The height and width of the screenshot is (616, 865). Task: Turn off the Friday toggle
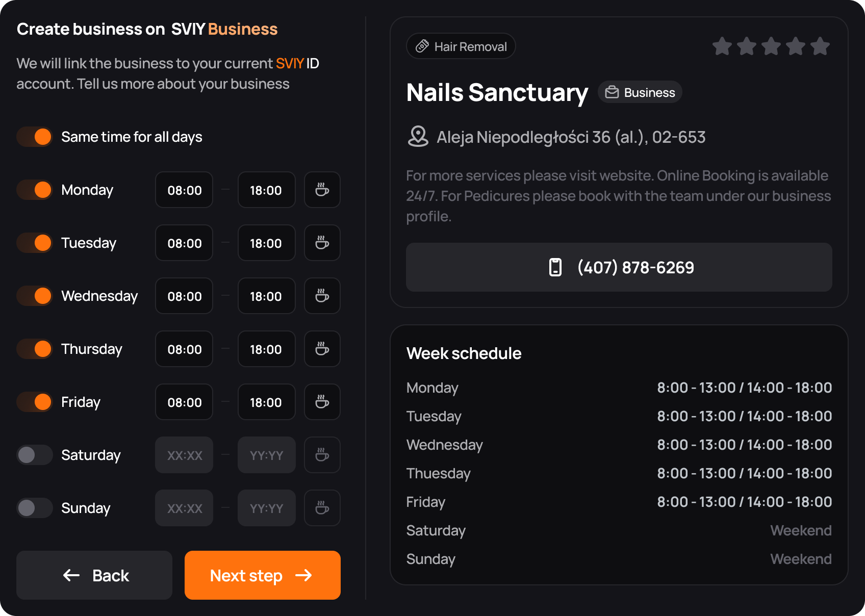pyautogui.click(x=35, y=402)
